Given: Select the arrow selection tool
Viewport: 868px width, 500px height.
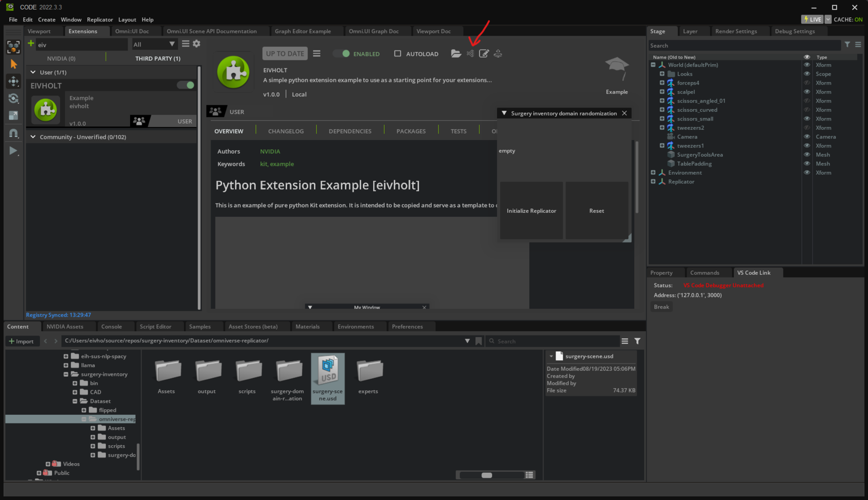Looking at the screenshot, I should (x=14, y=64).
